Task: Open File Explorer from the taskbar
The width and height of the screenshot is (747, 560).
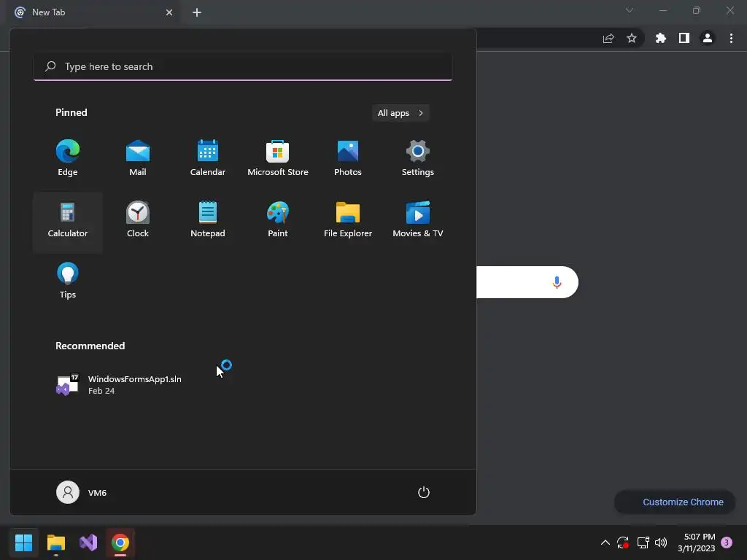Action: coord(55,542)
